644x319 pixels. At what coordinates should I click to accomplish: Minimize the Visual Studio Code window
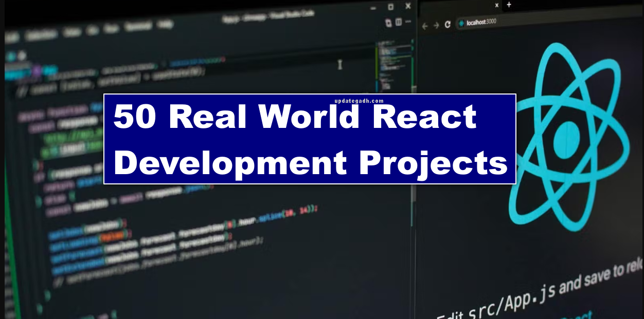click(374, 7)
